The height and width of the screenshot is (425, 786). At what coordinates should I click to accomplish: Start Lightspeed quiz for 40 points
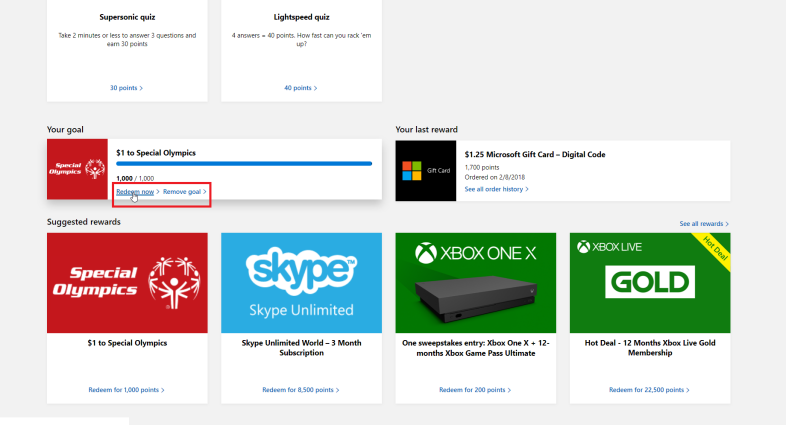301,88
